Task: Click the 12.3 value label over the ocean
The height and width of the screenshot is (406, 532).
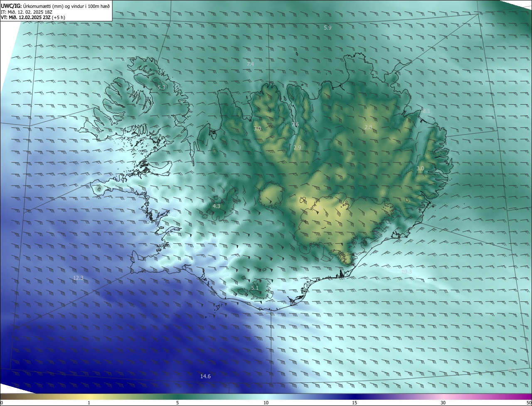Action: (x=78, y=278)
